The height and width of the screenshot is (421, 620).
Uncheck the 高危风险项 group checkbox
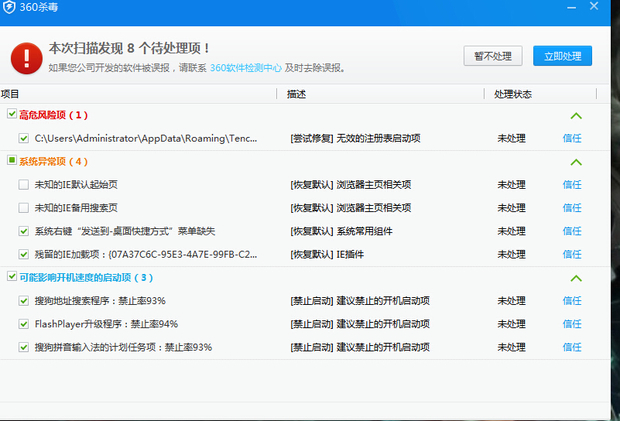click(x=11, y=115)
